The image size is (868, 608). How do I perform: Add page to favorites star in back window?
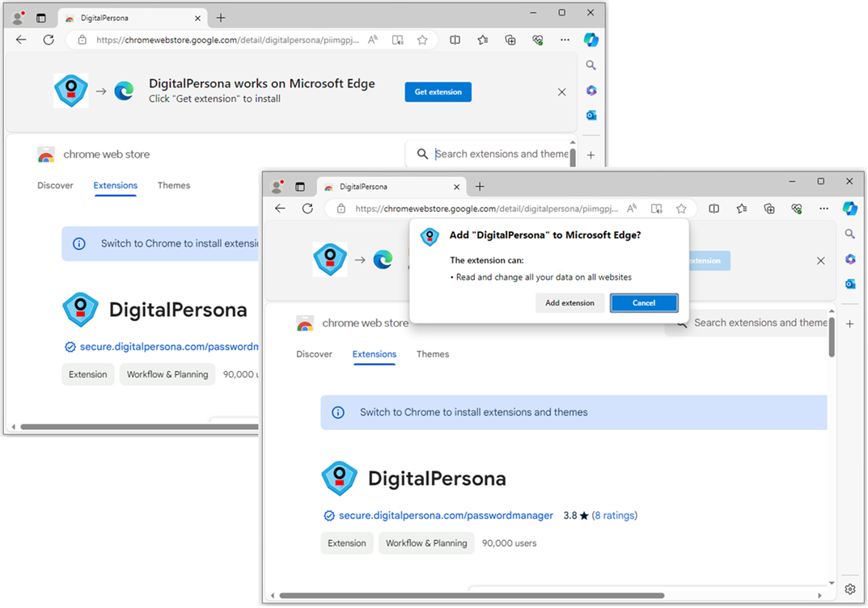422,40
